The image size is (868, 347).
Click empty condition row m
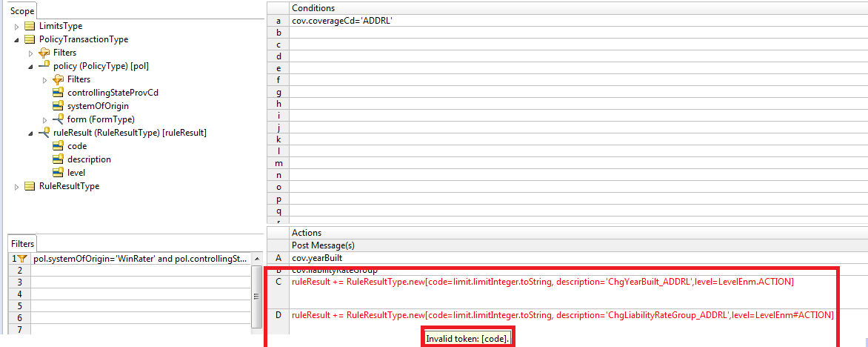click(x=578, y=164)
